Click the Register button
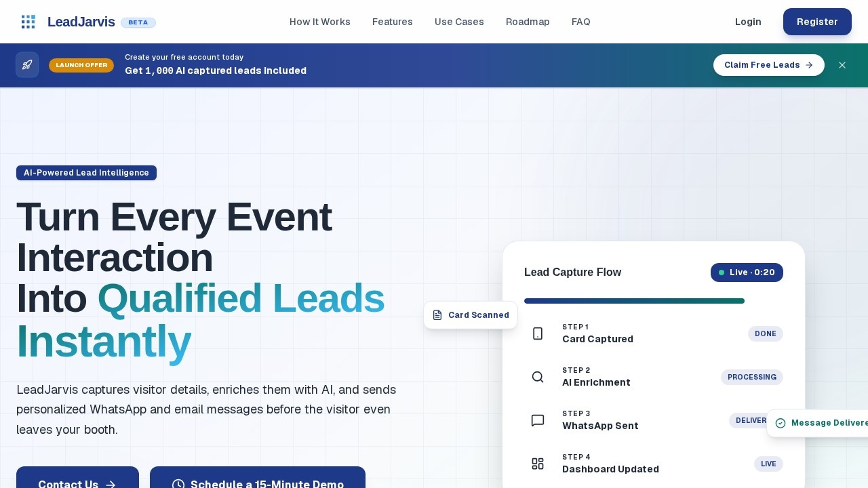868x488 pixels. 817,22
